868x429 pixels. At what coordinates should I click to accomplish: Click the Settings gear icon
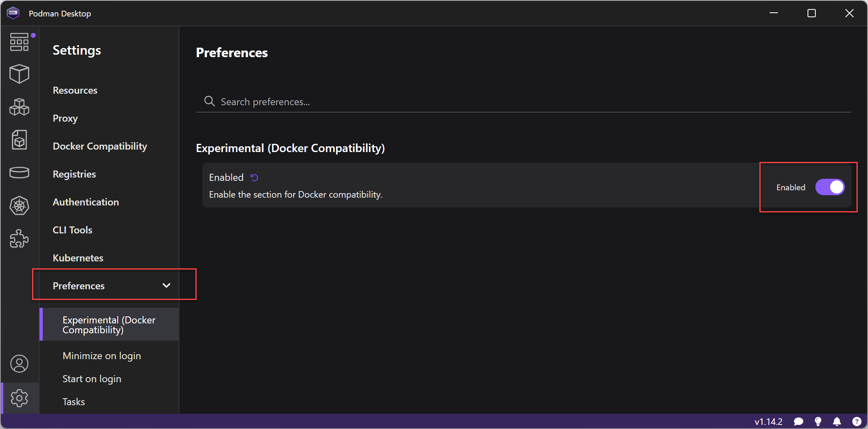[19, 398]
